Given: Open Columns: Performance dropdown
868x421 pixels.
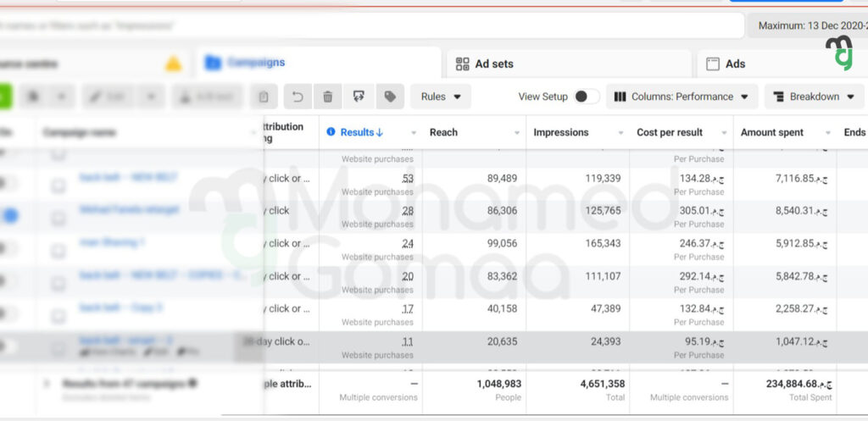Looking at the screenshot, I should coord(682,97).
